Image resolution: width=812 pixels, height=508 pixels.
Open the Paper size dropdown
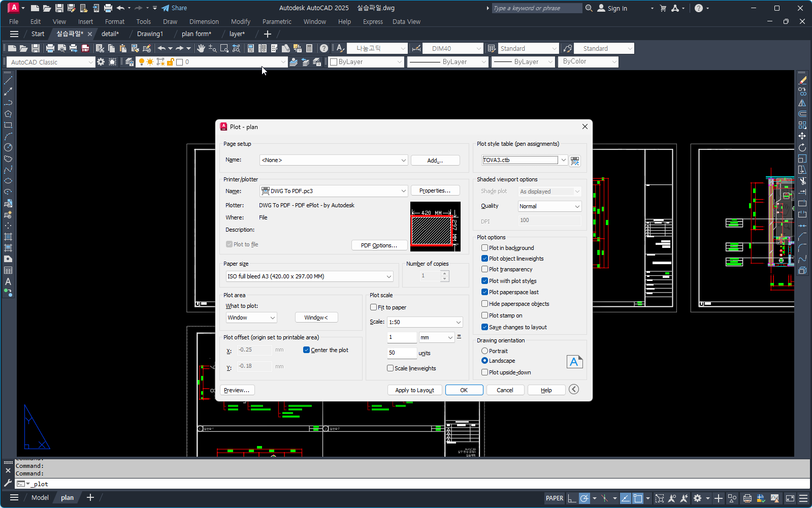(x=310, y=276)
